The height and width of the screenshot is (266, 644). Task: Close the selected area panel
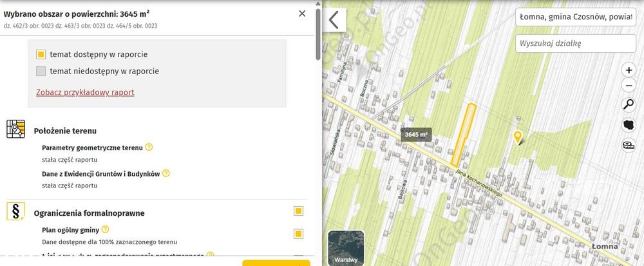point(302,14)
